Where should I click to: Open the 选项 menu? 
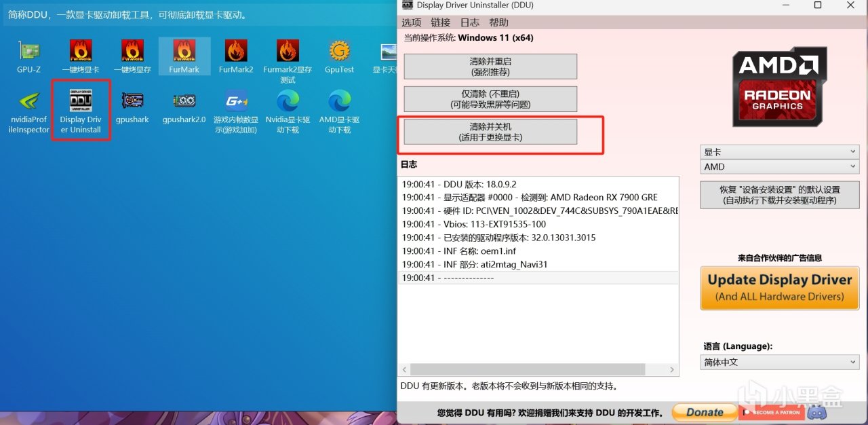tap(412, 22)
